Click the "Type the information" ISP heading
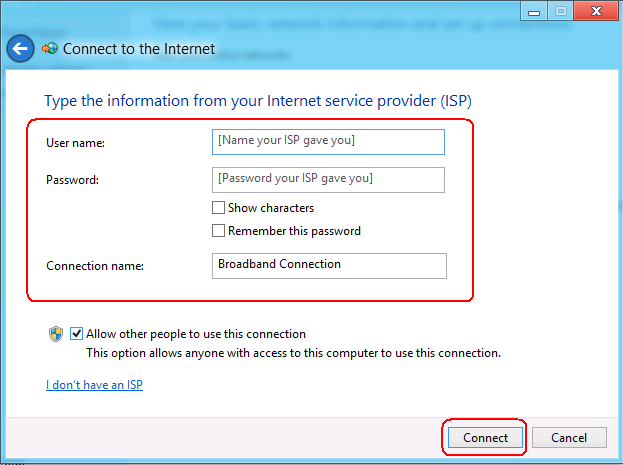The width and height of the screenshot is (623, 465). tap(257, 101)
